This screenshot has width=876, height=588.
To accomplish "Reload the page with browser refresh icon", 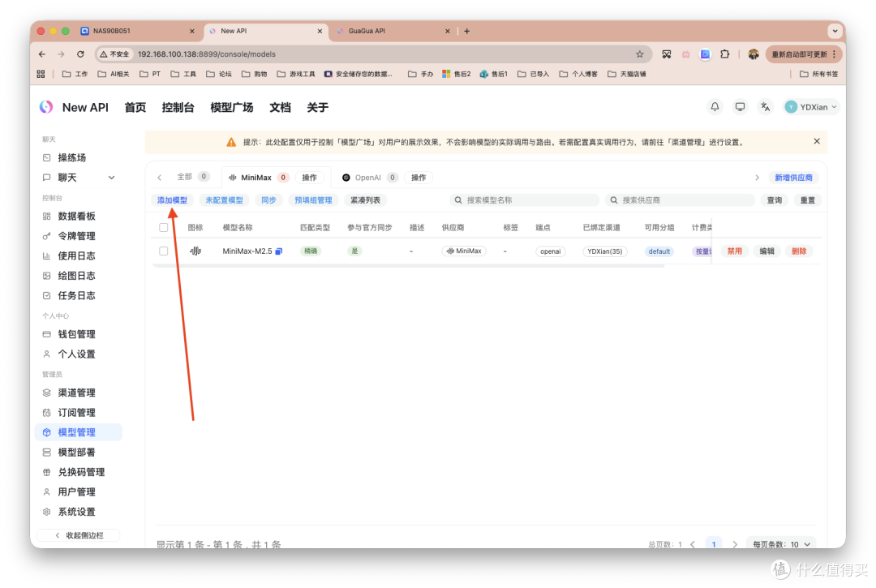I will [80, 54].
